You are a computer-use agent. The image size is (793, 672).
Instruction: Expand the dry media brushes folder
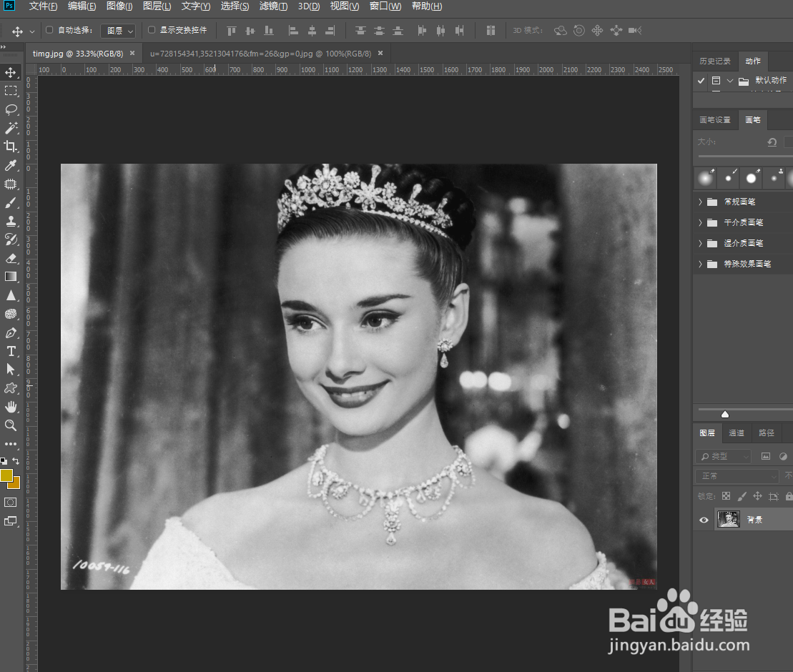pos(701,222)
